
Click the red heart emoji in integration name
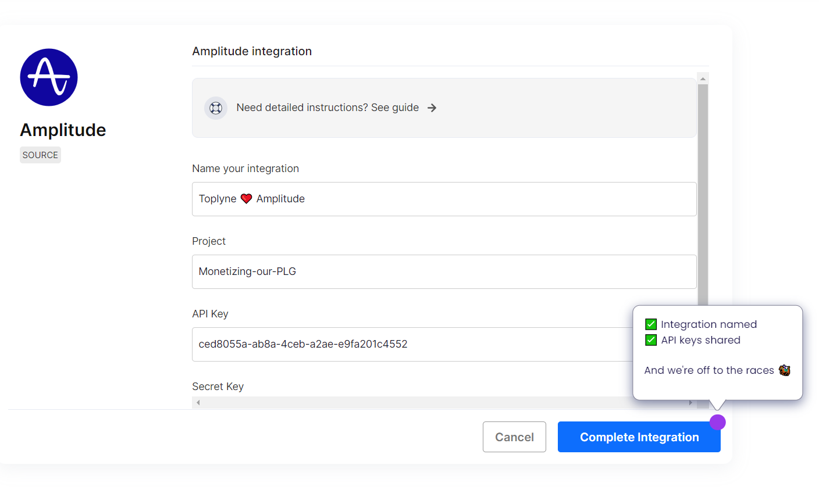(246, 199)
